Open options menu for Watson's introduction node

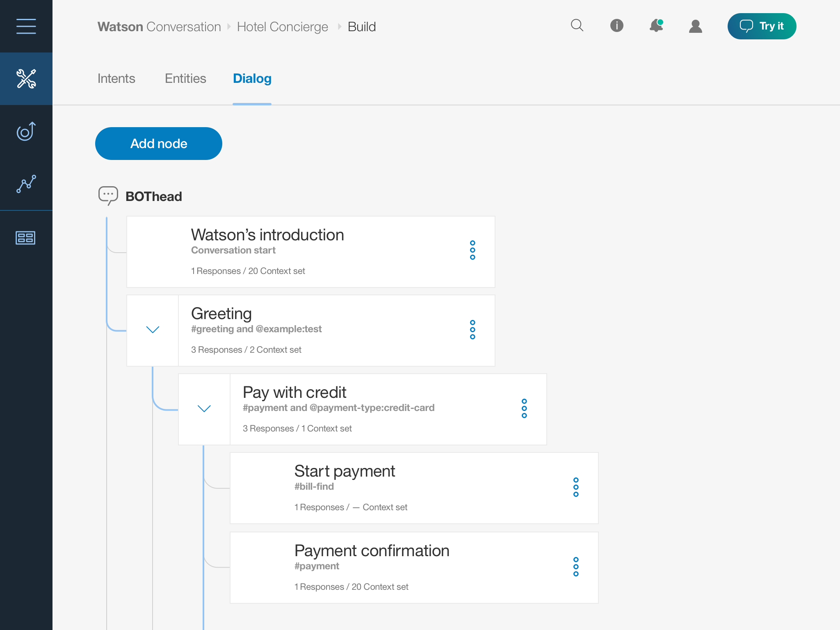tap(472, 250)
